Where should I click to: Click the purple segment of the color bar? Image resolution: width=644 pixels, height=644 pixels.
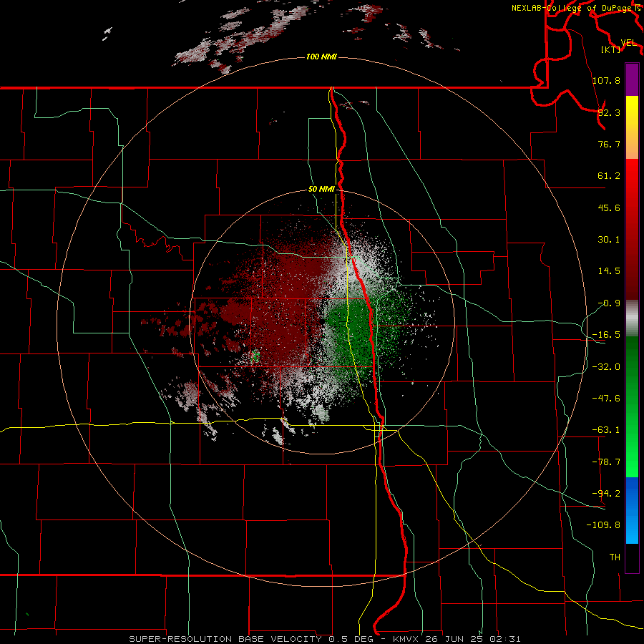632,79
